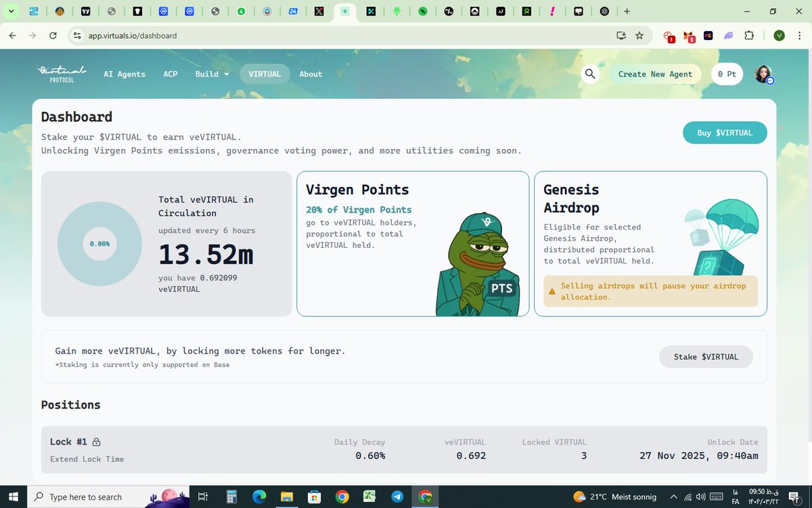Click Create New Agent button

click(655, 74)
